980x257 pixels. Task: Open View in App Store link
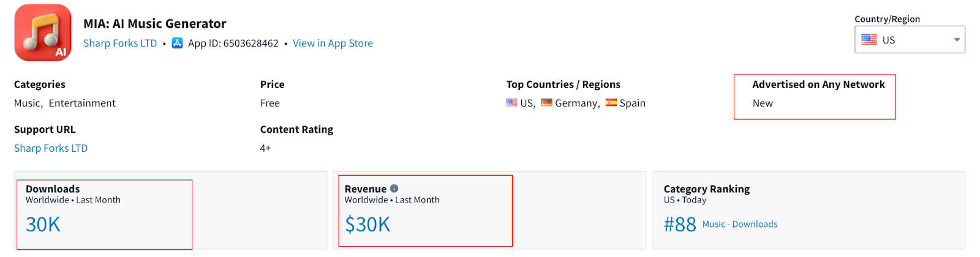[333, 43]
